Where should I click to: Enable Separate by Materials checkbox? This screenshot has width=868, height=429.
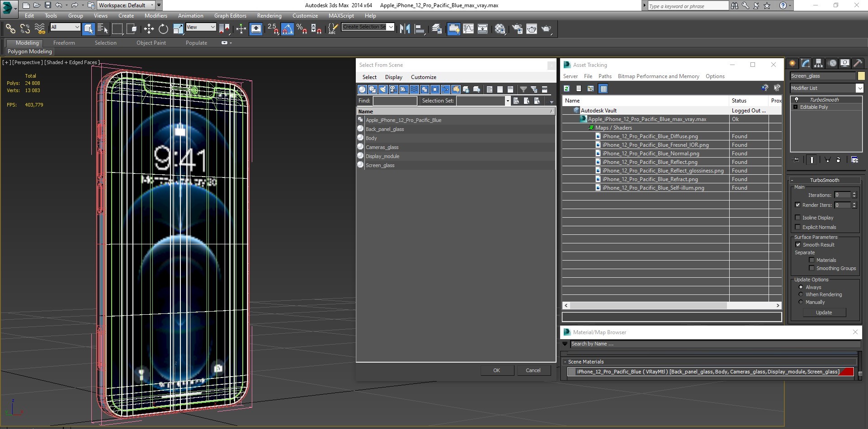pos(811,260)
